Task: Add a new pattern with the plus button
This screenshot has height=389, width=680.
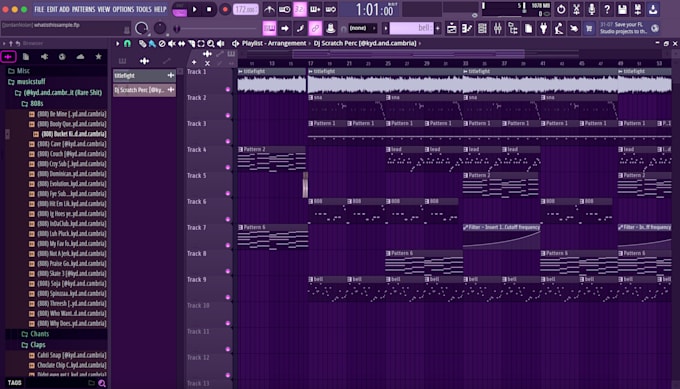Action: (438, 29)
